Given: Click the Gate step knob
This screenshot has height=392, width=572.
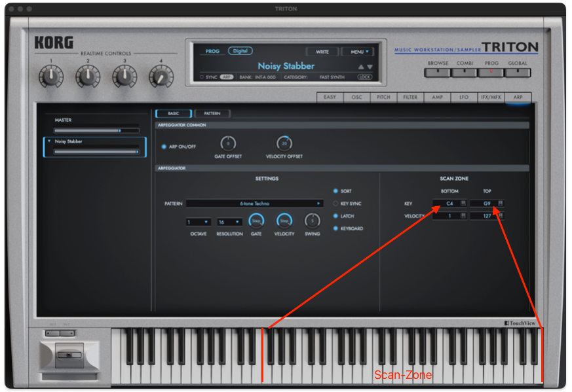Looking at the screenshot, I should click(256, 221).
